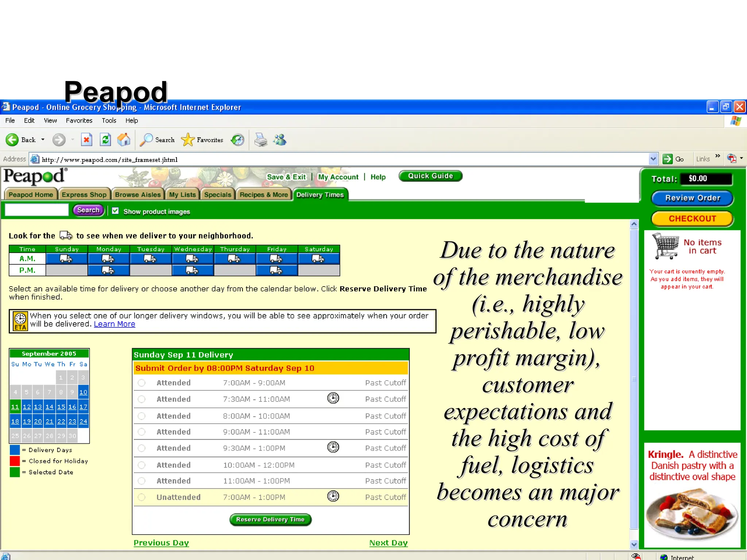The image size is (747, 560).
Task: Click the Print toolbar icon
Action: [x=260, y=140]
